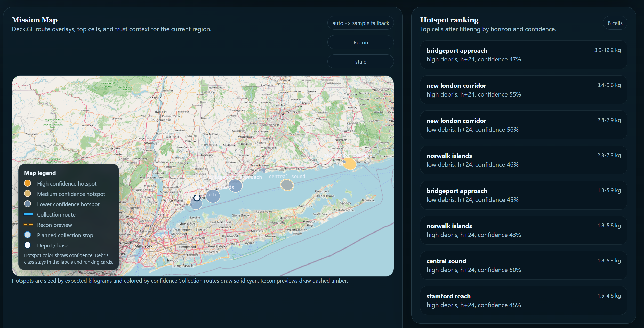
Task: Click the Depot / base legend entry
Action: [x=53, y=245]
